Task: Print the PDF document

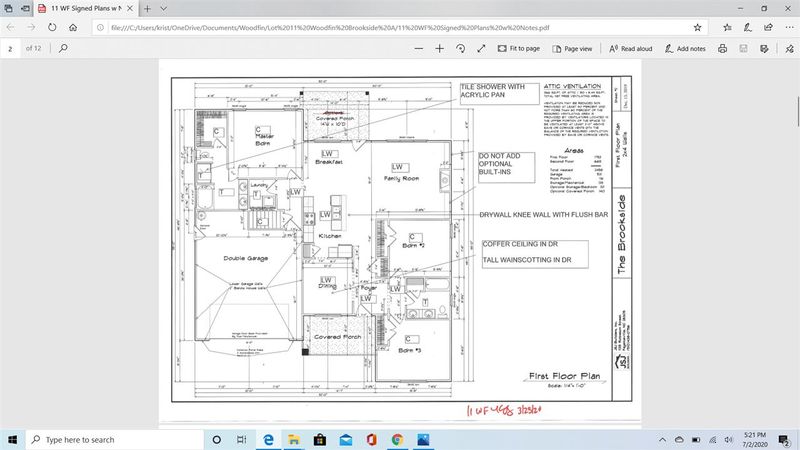Action: point(722,48)
